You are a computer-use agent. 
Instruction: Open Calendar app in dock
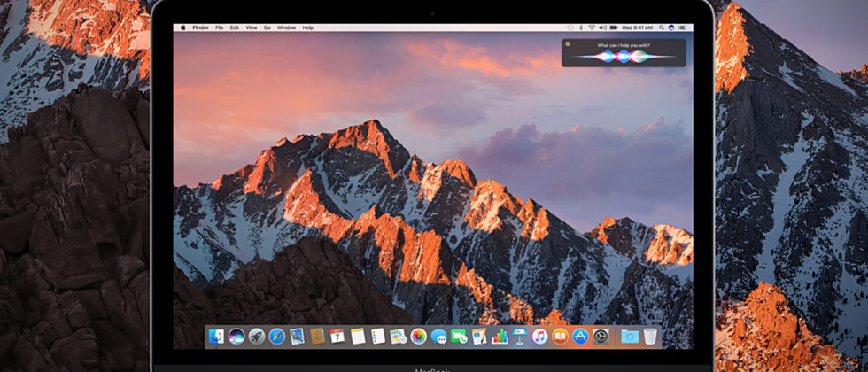click(x=337, y=336)
